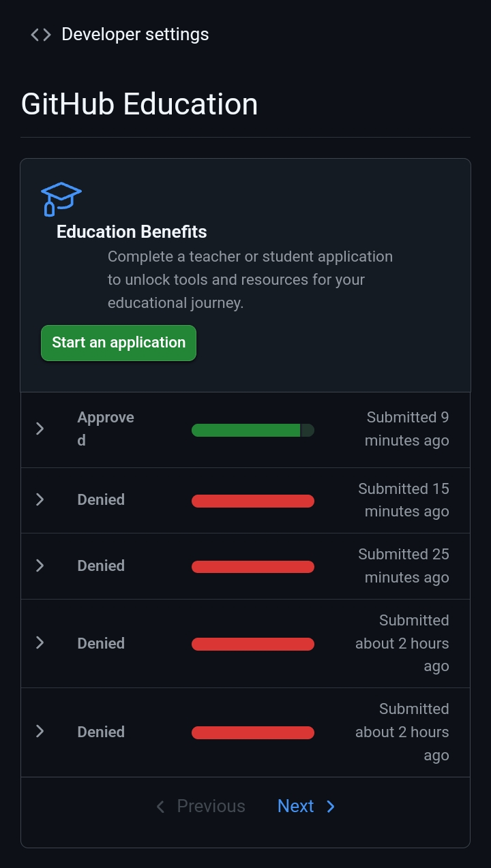The width and height of the screenshot is (491, 868).
Task: Click the right chevron beside Next
Action: 331,807
